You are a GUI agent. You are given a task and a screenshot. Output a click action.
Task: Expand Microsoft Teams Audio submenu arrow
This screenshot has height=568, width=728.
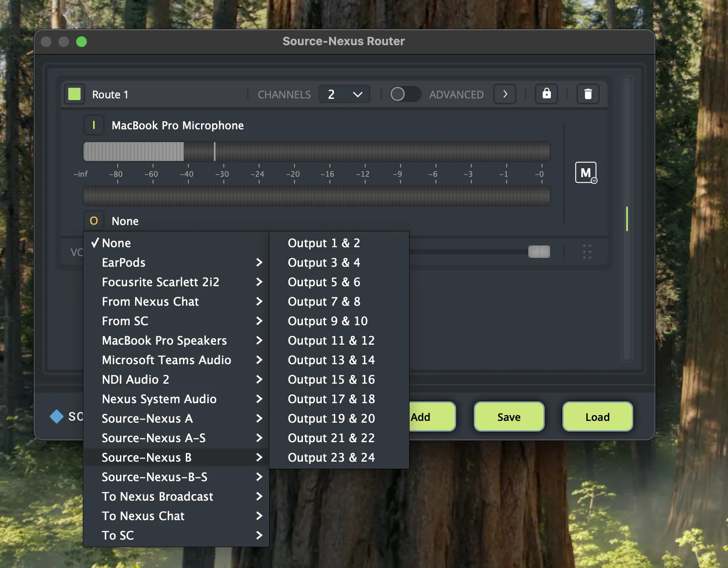[259, 360]
